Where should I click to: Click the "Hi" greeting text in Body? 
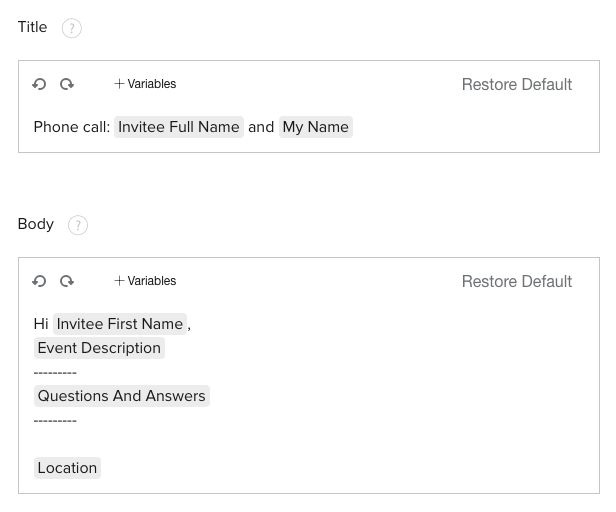[x=41, y=324]
